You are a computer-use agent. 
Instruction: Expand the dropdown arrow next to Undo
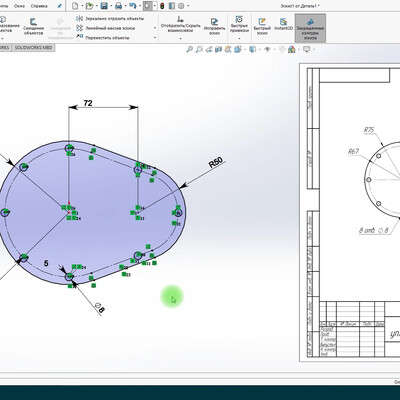139,6
